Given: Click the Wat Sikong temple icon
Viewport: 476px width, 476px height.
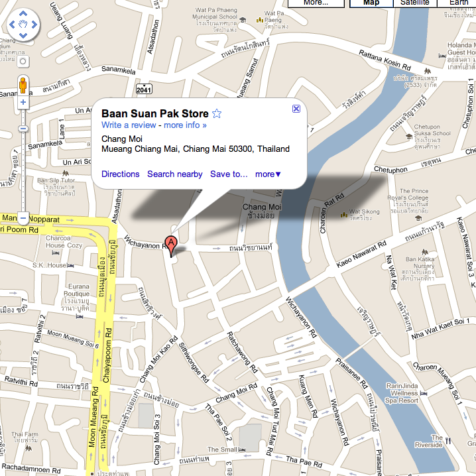Looking at the screenshot, I should tap(344, 215).
